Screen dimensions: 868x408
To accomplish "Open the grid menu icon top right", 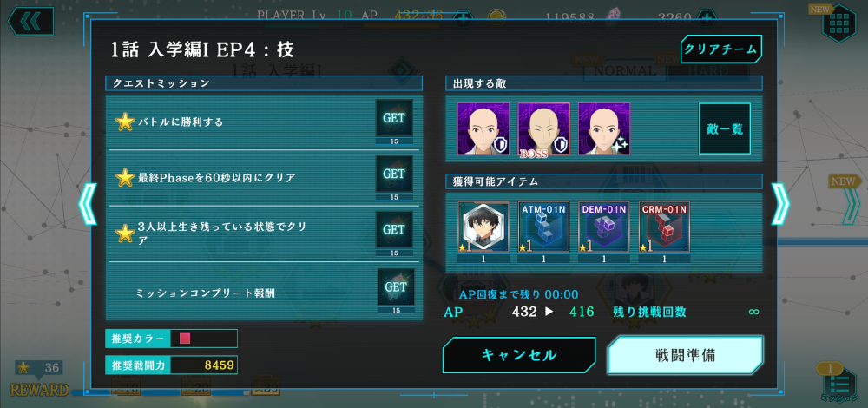I will [x=839, y=23].
